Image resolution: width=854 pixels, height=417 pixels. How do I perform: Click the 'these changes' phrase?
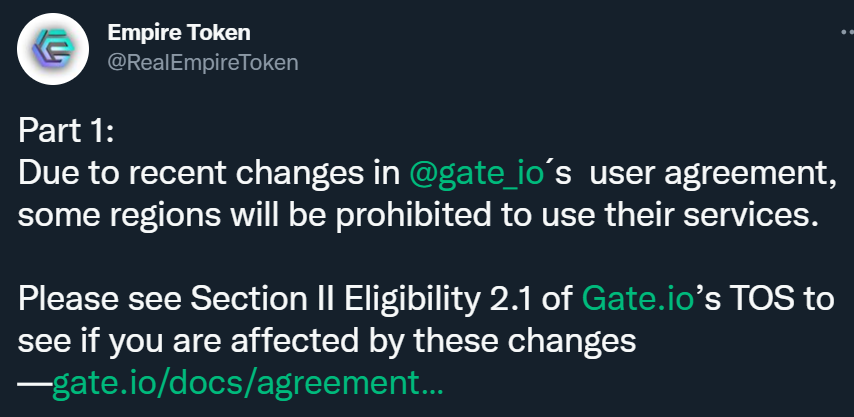524,341
